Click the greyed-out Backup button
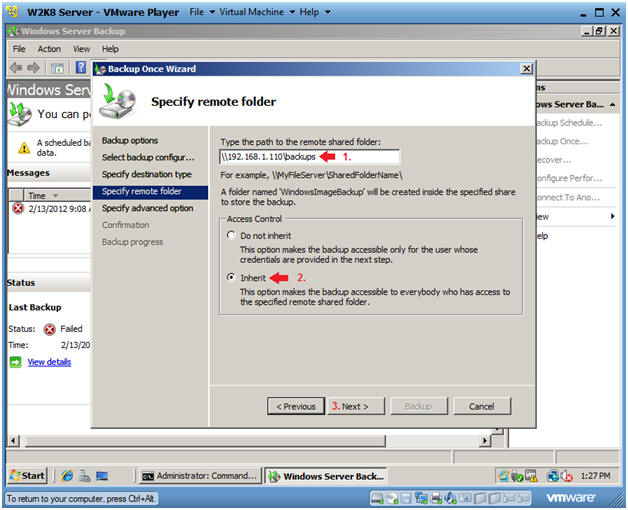Image resolution: width=628 pixels, height=510 pixels. (419, 406)
